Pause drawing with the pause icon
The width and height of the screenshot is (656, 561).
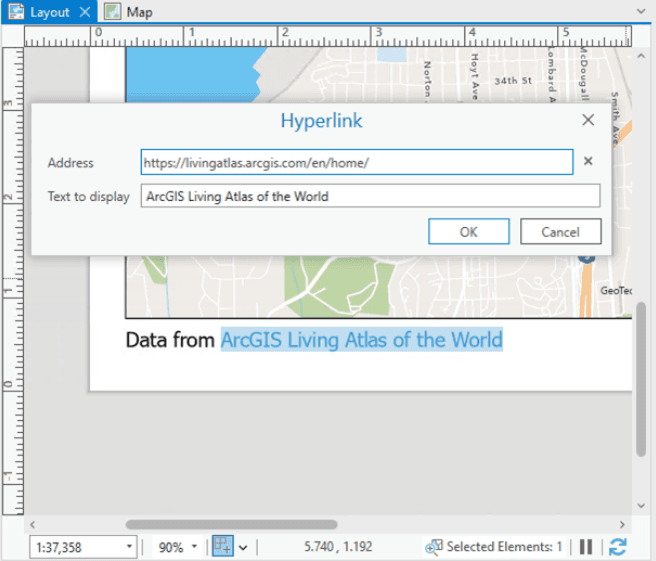[x=587, y=547]
